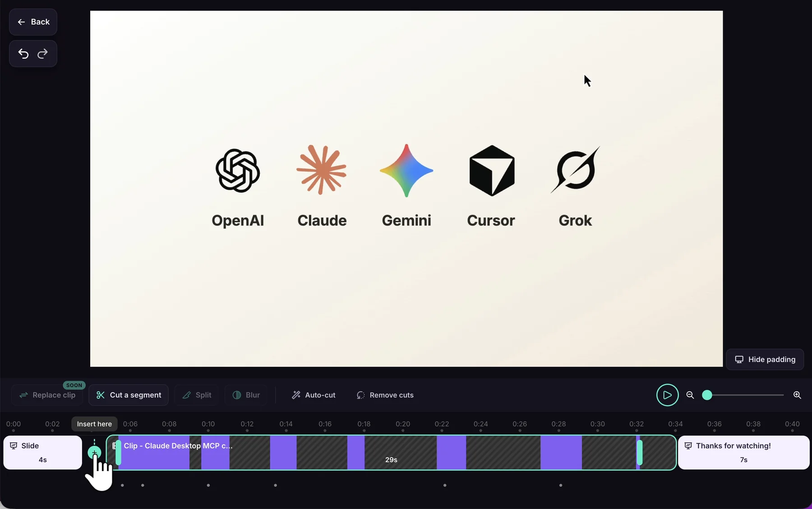The image size is (812, 509).
Task: Click the Replace clip button
Action: coord(47,395)
